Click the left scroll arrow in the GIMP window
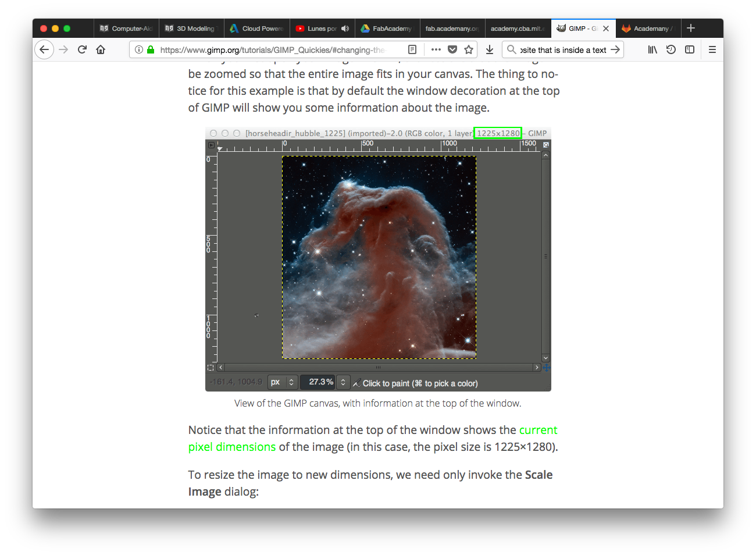Screen dimensions: 756x555 coord(220,368)
